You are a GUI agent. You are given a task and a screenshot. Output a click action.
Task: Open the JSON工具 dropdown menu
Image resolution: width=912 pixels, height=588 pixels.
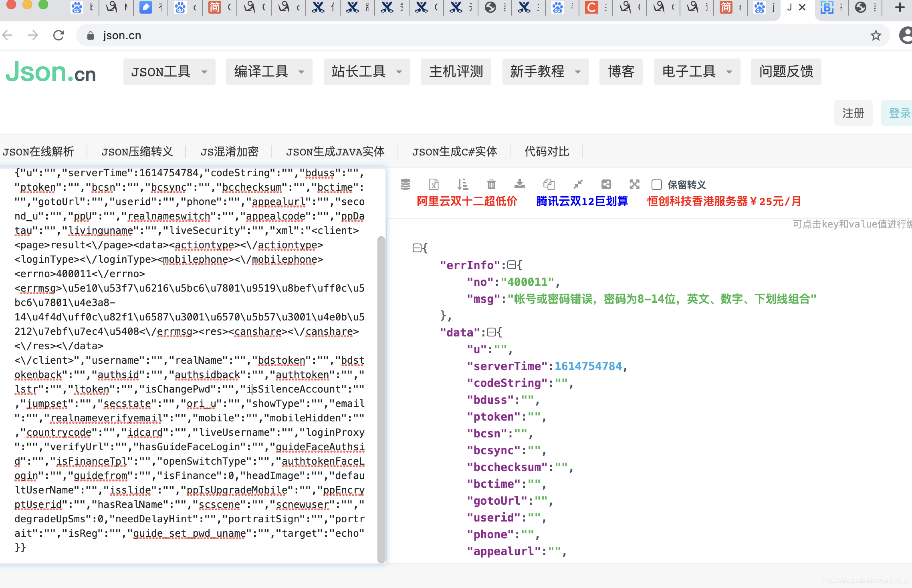pyautogui.click(x=169, y=72)
